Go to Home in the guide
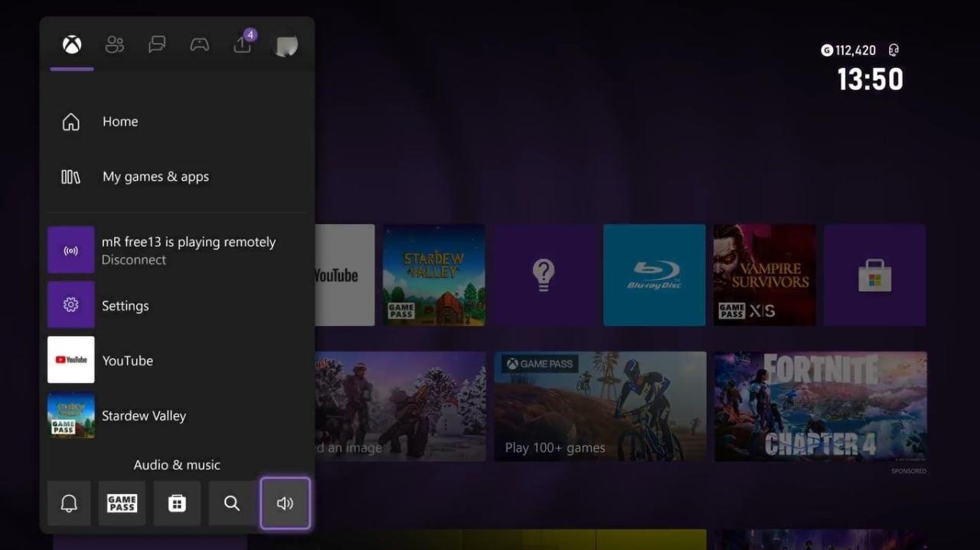This screenshot has height=550, width=980. click(x=176, y=122)
